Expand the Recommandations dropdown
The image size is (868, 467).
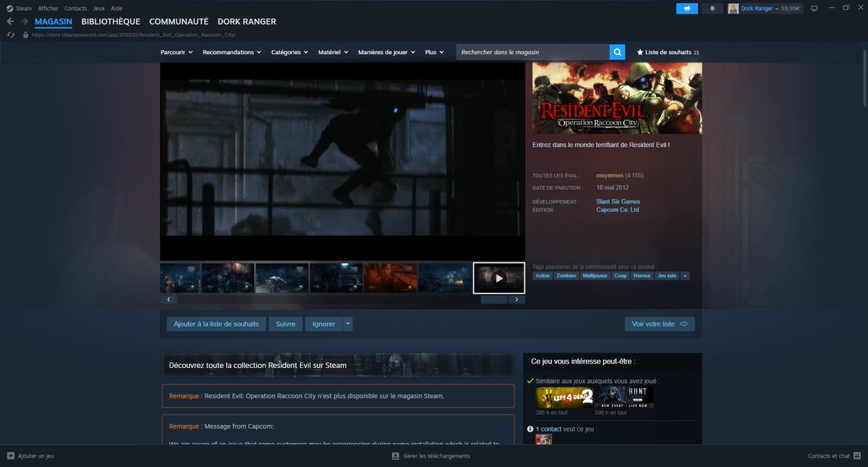(x=232, y=52)
